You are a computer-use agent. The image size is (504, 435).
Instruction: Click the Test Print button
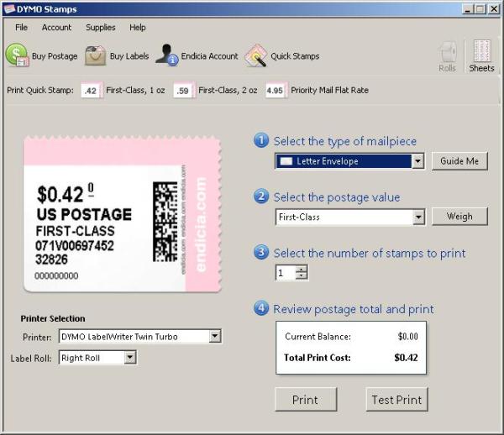(397, 400)
